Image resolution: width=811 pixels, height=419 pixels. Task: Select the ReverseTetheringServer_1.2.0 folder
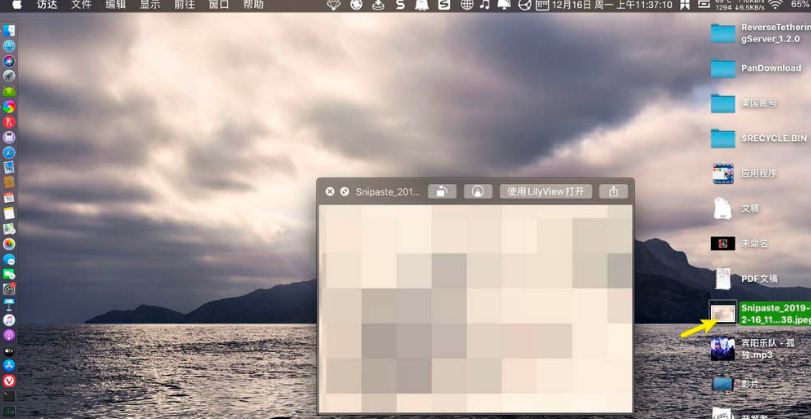723,34
